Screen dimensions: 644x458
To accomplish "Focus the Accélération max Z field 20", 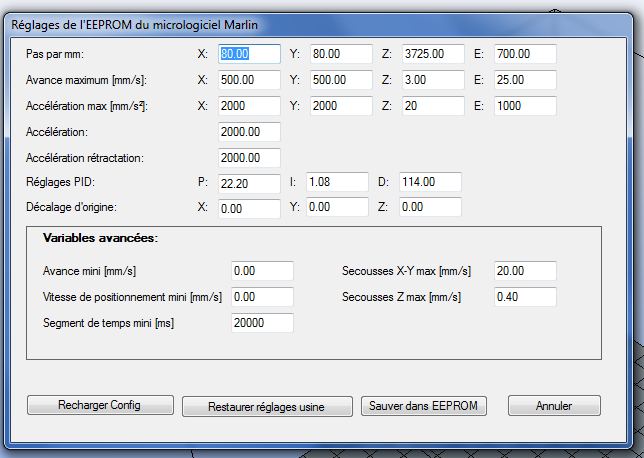I will coord(433,106).
